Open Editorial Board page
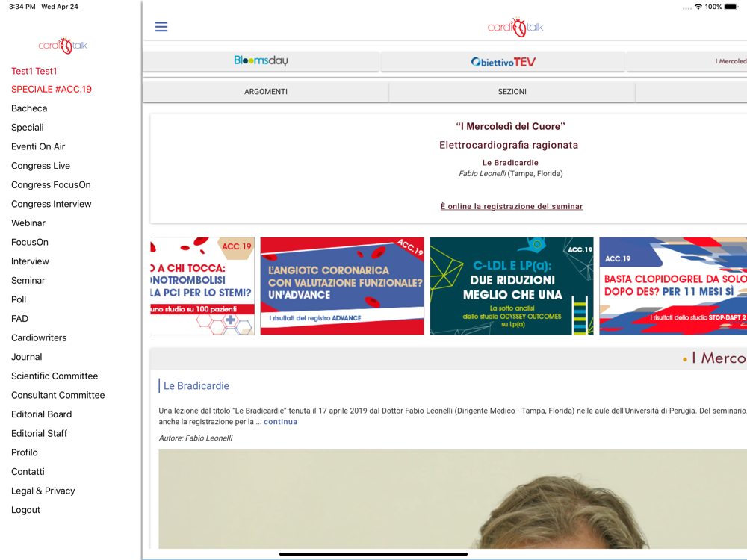This screenshot has height=560, width=747. point(41,414)
